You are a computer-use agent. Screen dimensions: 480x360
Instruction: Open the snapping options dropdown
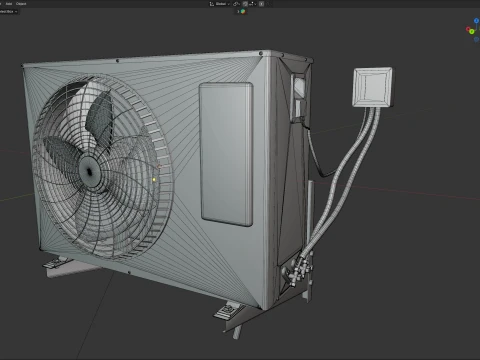point(252,4)
